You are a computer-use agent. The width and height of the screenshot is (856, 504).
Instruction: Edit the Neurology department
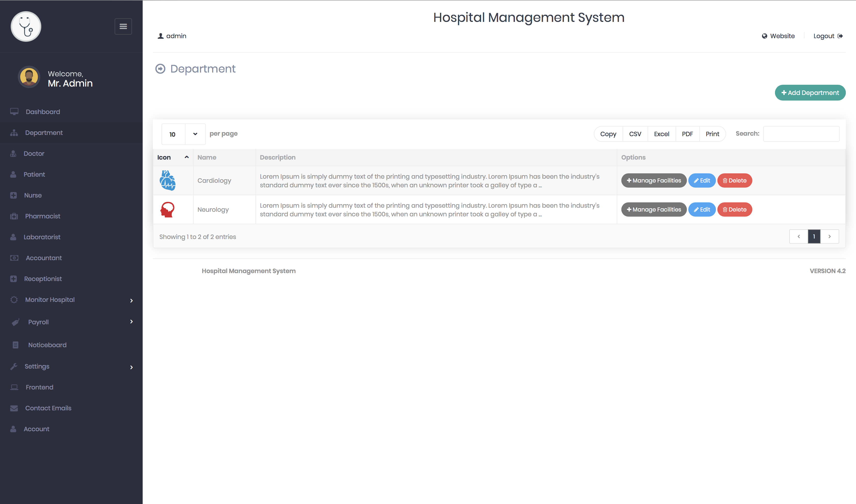coord(702,209)
